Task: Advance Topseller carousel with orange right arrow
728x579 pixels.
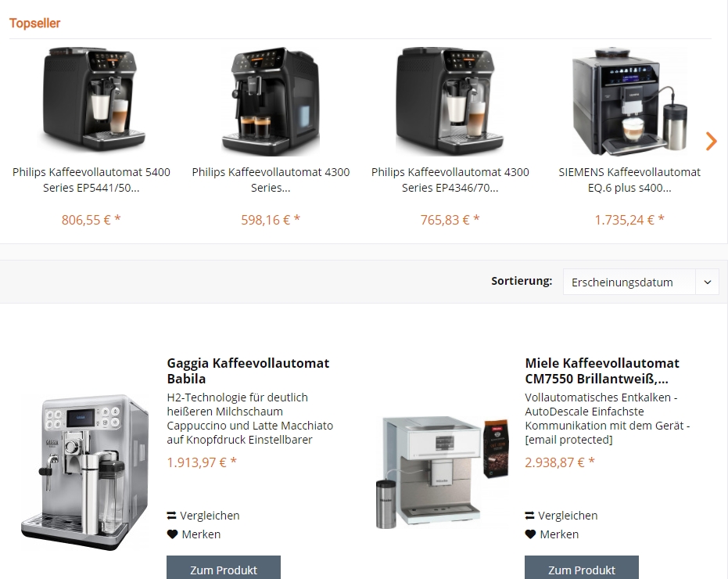Action: pos(711,142)
